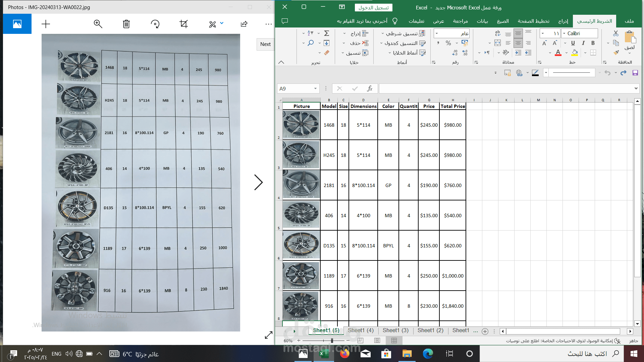
Task: Toggle Bold formatting
Action: click(x=593, y=43)
